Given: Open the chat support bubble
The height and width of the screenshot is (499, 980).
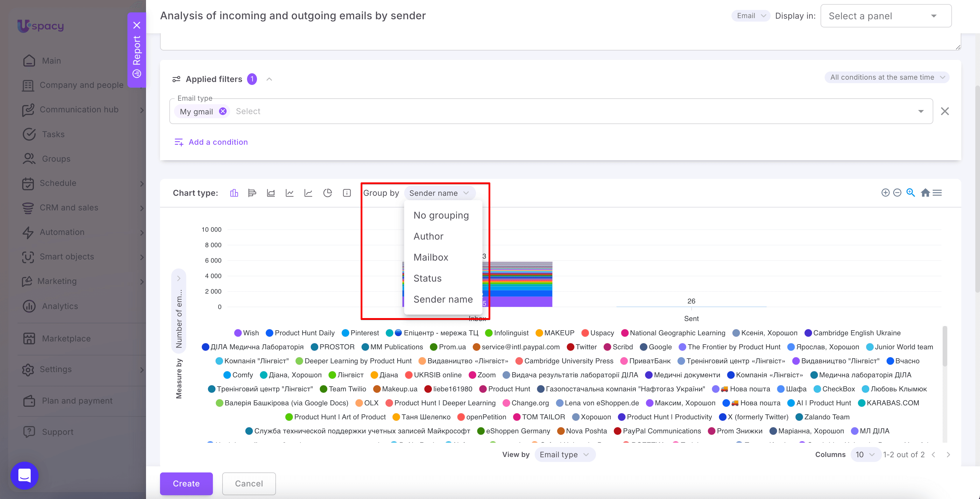Looking at the screenshot, I should 25,475.
